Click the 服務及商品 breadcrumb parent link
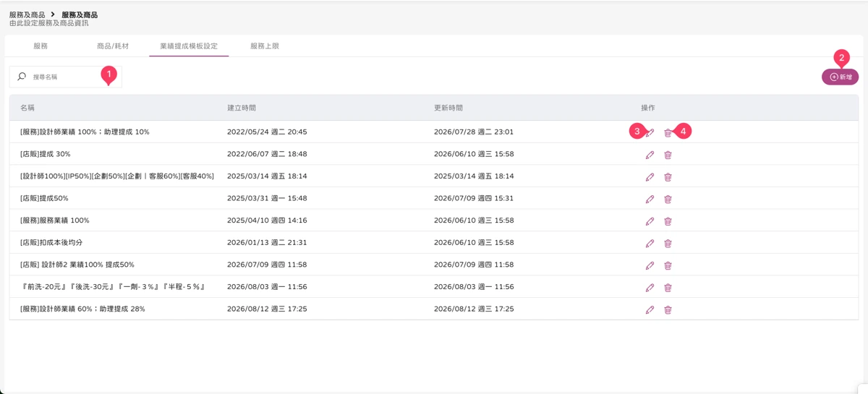868x394 pixels. (27, 14)
